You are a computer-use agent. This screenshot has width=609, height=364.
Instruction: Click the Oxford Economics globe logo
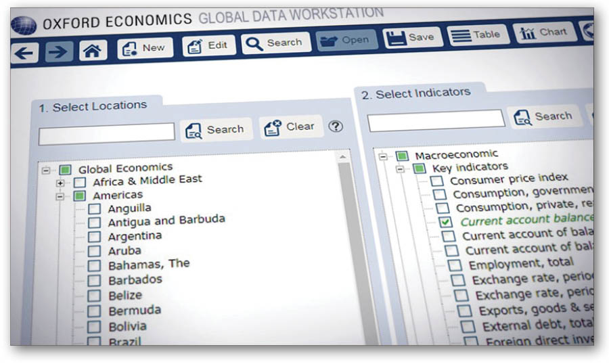(24, 25)
